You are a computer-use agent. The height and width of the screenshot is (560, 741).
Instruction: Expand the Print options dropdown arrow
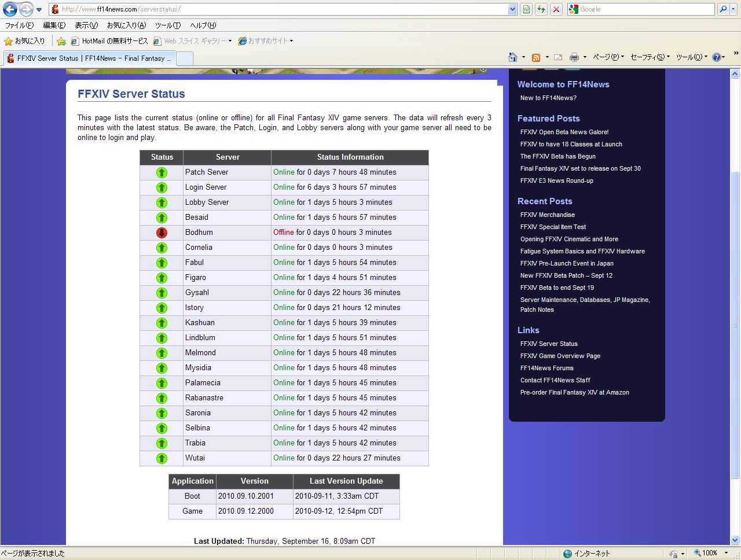[x=585, y=57]
